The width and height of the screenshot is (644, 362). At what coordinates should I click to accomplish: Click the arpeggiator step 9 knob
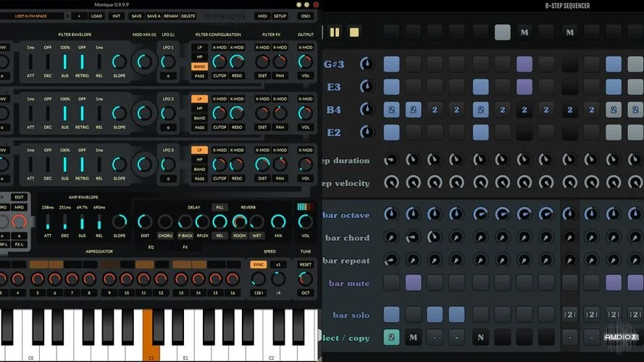pyautogui.click(x=109, y=279)
